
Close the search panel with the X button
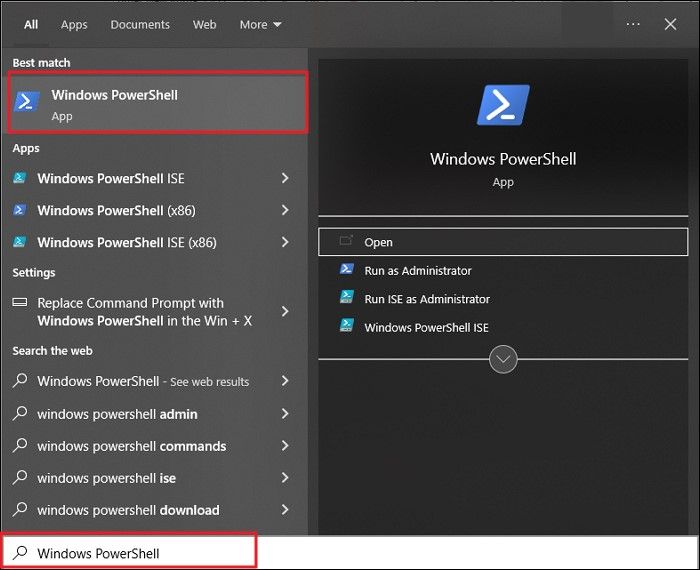pyautogui.click(x=670, y=24)
